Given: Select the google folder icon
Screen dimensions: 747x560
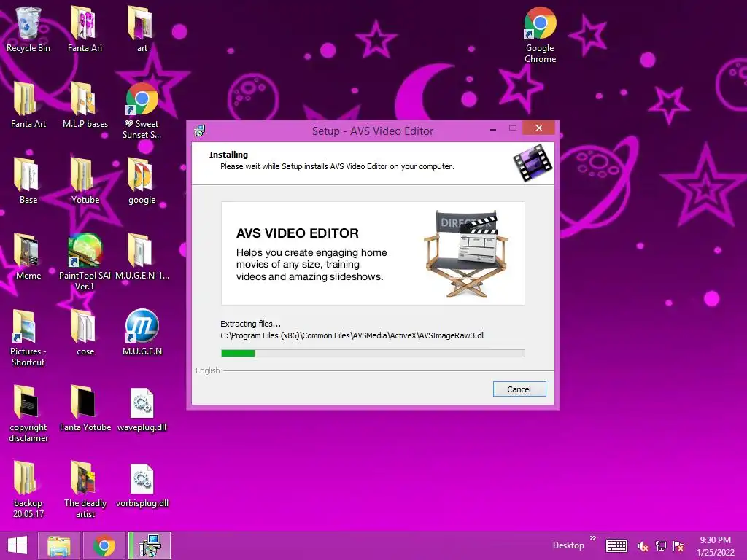Looking at the screenshot, I should coord(142,181).
